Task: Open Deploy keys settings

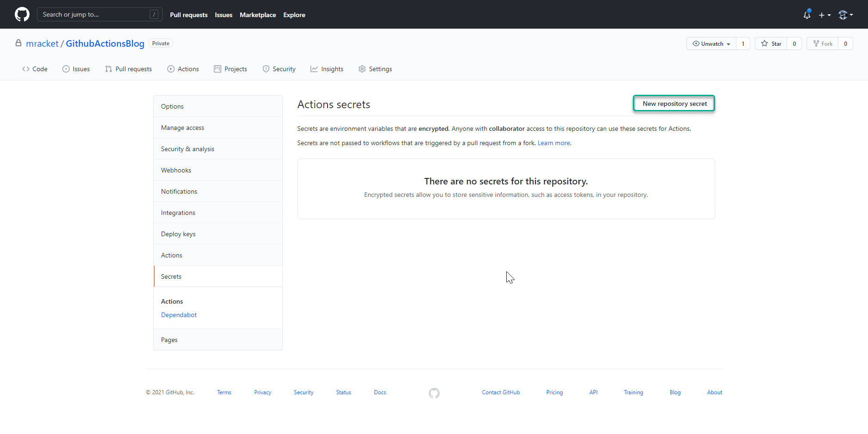Action: [218, 234]
